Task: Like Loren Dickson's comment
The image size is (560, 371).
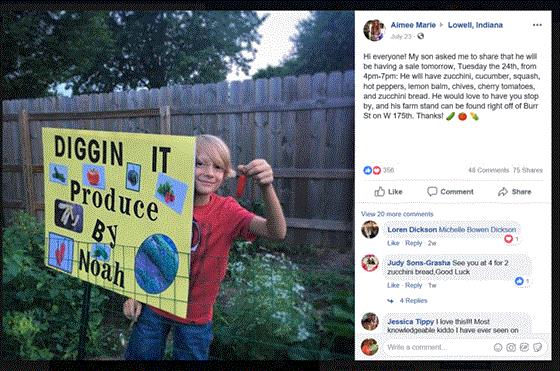Action: tap(393, 243)
